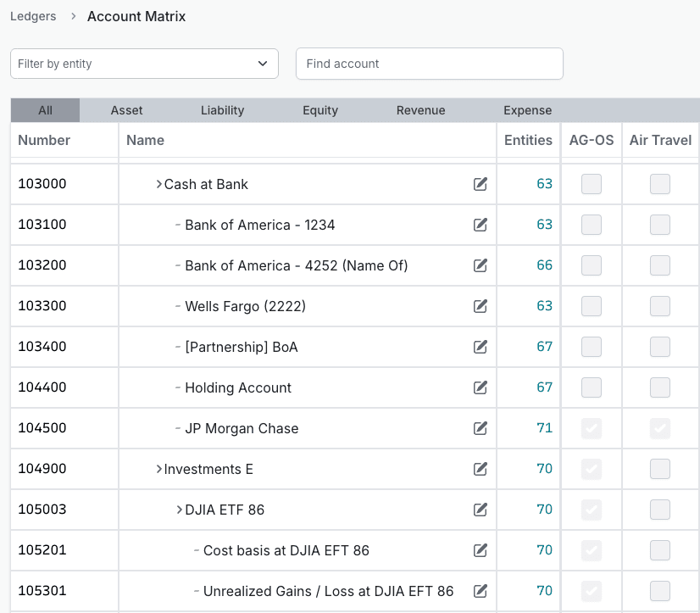Open the 71 entities link for JP Morgan Chase
This screenshot has height=613, width=700.
pyautogui.click(x=544, y=428)
